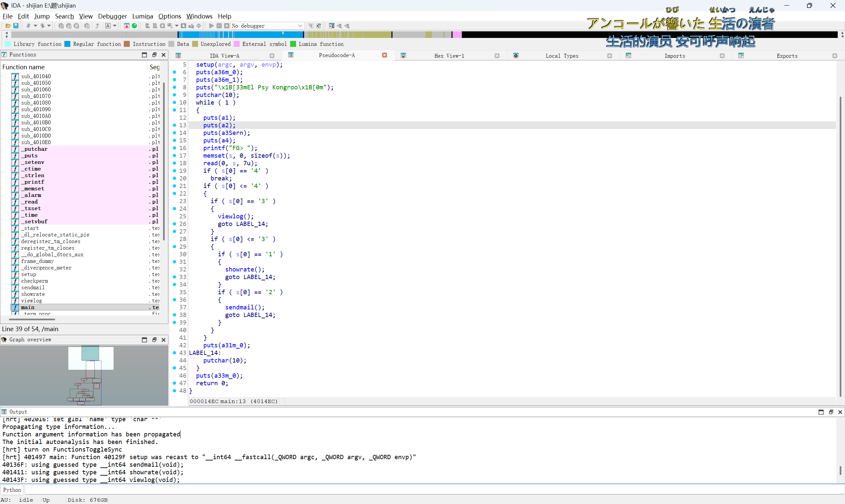Image resolution: width=845 pixels, height=504 pixels.
Task: Open the Jump menu
Action: (42, 16)
